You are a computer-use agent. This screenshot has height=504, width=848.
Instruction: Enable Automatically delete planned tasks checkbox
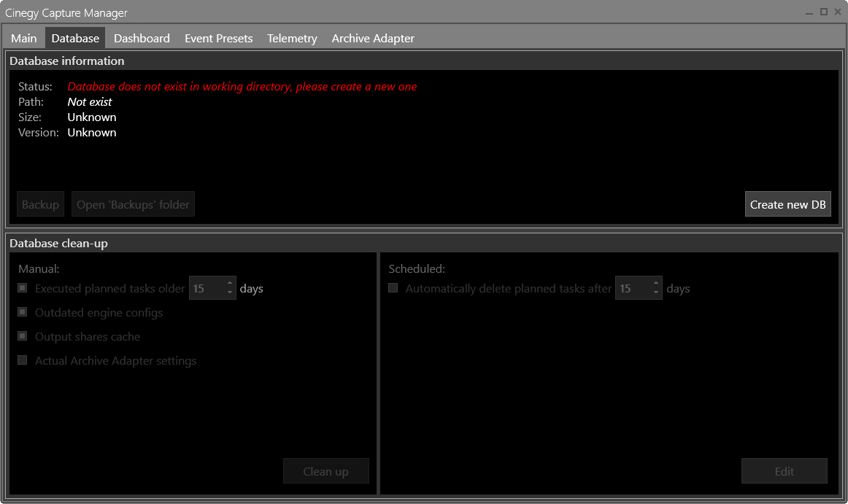click(x=393, y=288)
